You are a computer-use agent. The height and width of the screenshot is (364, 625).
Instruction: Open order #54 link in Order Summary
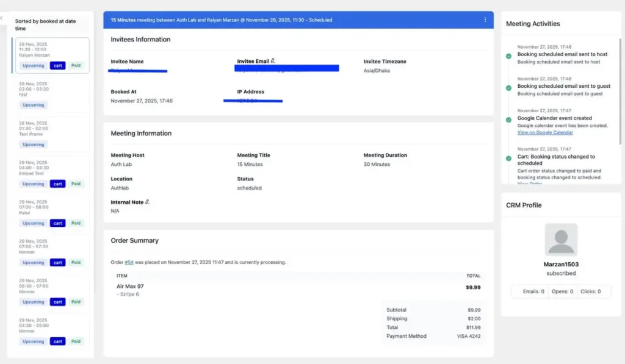129,262
